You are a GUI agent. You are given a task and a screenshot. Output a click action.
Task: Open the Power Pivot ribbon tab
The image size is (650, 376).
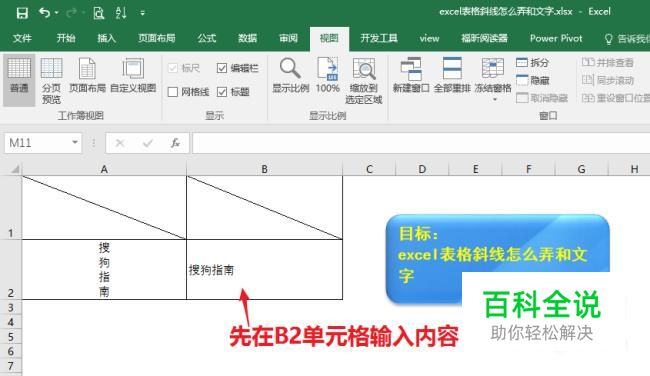click(556, 38)
